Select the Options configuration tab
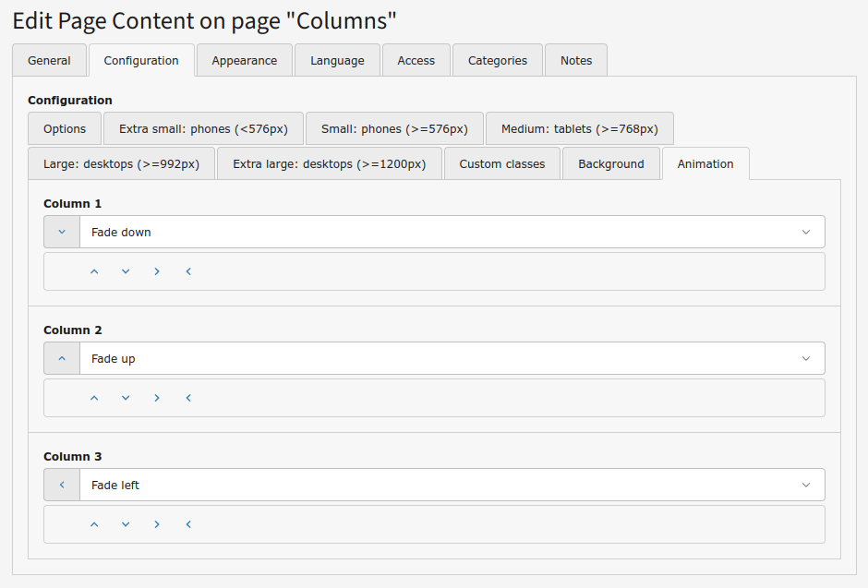The width and height of the screenshot is (868, 588). click(65, 128)
